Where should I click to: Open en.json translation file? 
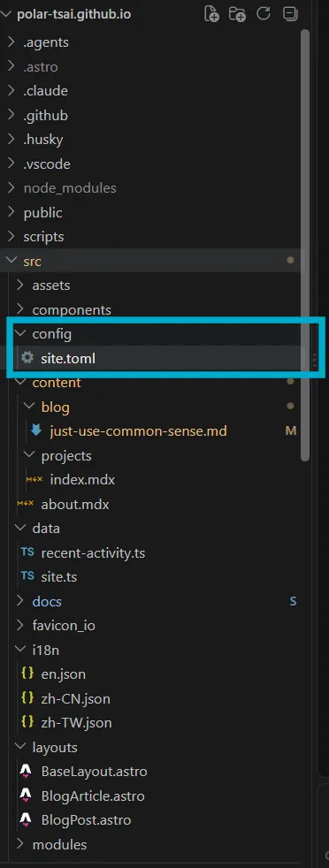pos(63,674)
